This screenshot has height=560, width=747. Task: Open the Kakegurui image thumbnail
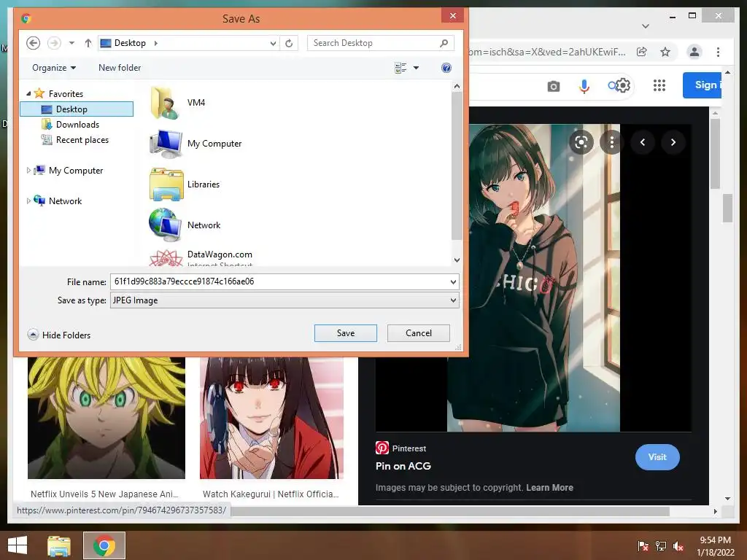271,418
